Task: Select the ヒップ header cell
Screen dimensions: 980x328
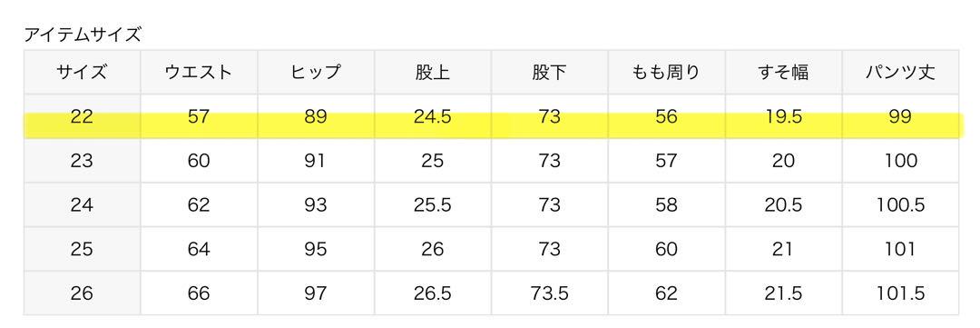Action: (316, 72)
